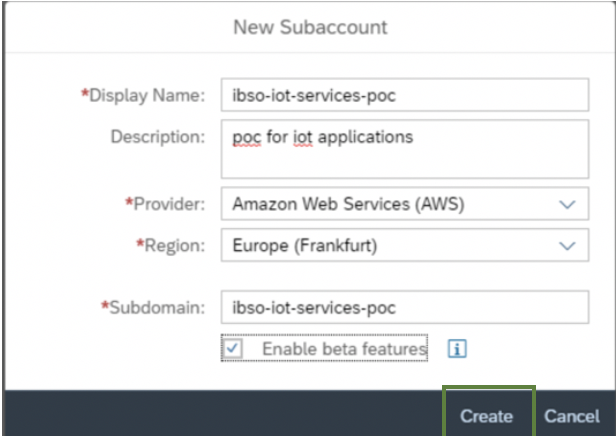Expand the Provider dropdown arrow
616x436 pixels.
pyautogui.click(x=567, y=204)
